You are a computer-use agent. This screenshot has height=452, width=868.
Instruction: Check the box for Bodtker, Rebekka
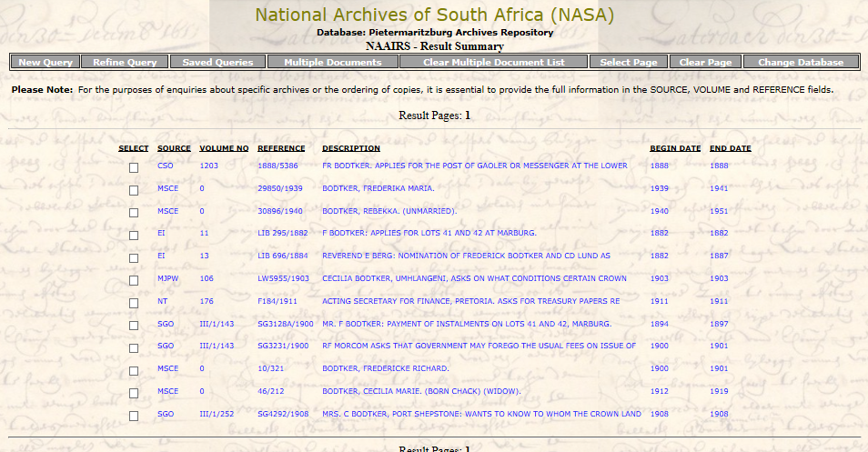point(134,213)
